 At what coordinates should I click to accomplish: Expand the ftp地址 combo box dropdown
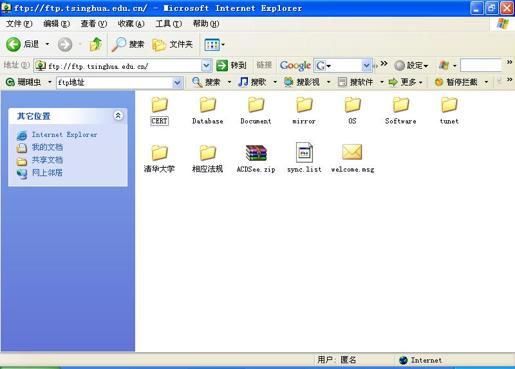[x=177, y=82]
